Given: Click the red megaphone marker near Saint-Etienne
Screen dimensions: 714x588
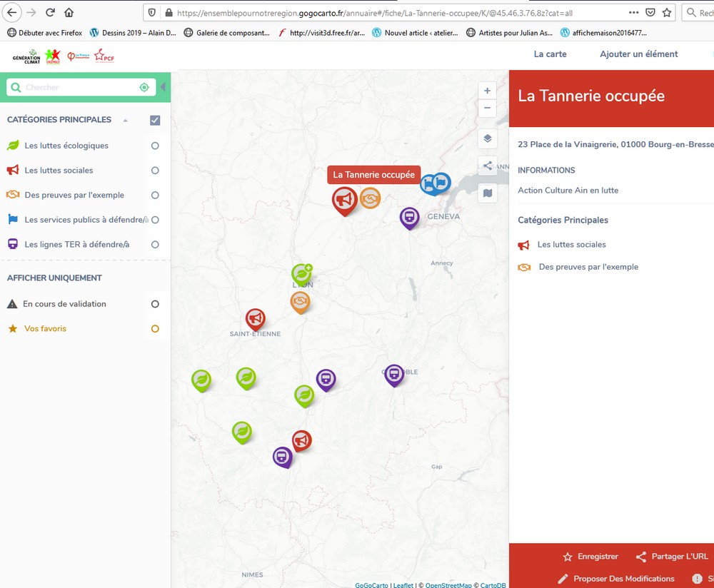Looking at the screenshot, I should [255, 319].
